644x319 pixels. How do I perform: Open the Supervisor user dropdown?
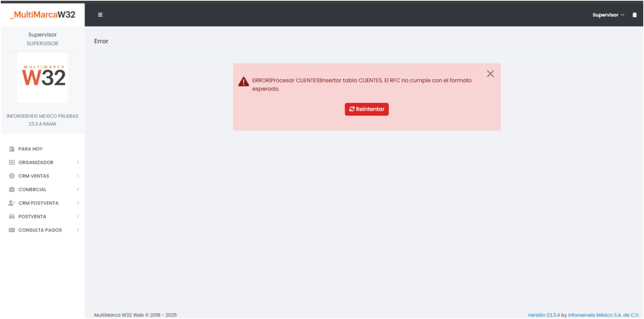[608, 15]
